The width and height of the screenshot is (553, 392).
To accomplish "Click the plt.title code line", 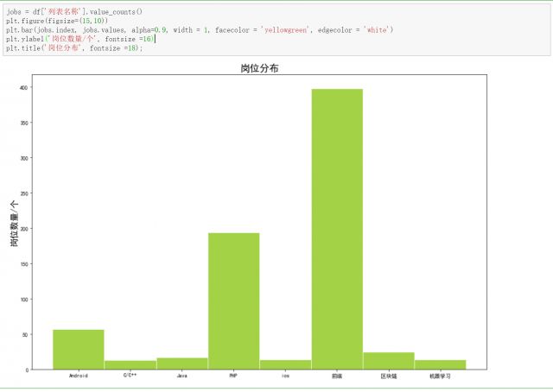I will coord(74,48).
